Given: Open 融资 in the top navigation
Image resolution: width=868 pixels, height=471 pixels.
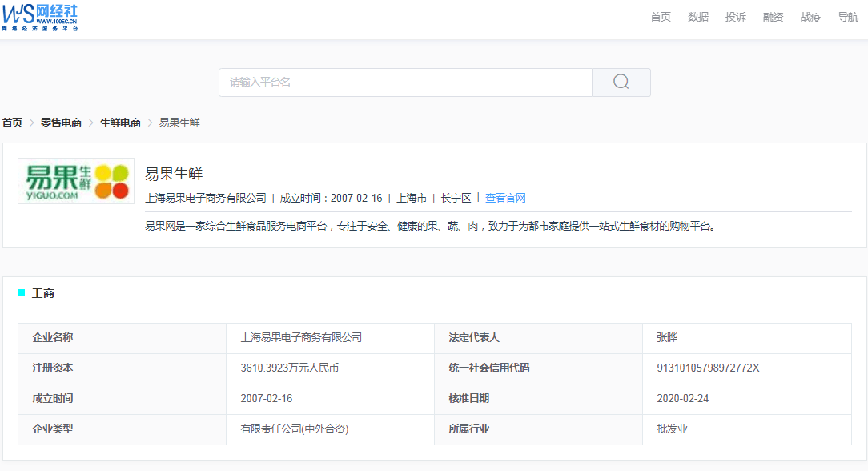Looking at the screenshot, I should coord(773,17).
